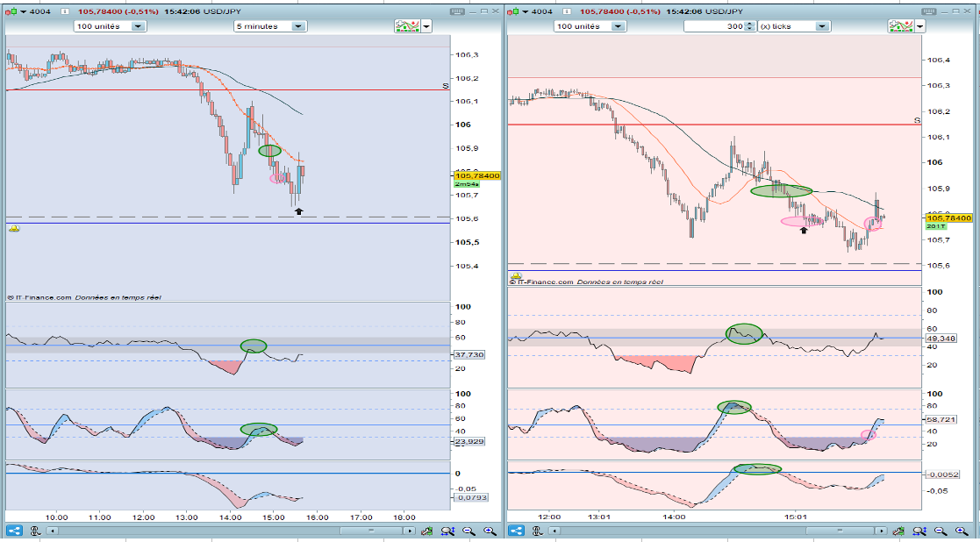Click the time-scale settings icon beside share in the left chart
Viewport: 980px width, 542px height.
[x=36, y=531]
